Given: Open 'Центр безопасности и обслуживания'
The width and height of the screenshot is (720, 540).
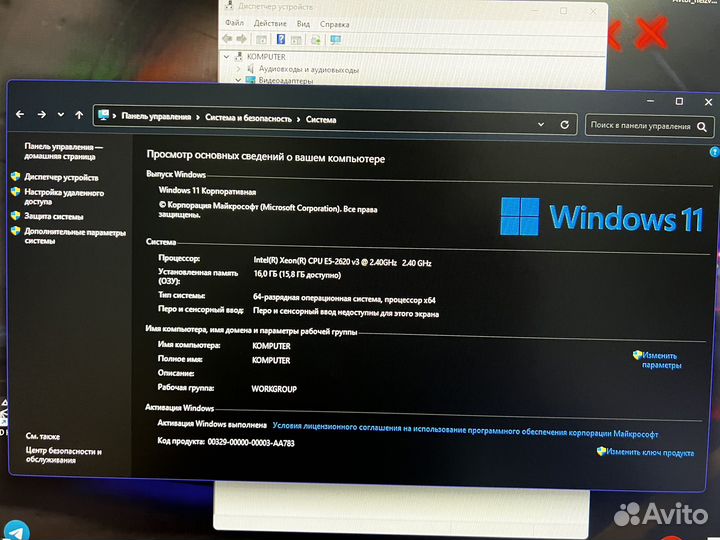Looking at the screenshot, I should point(64,456).
